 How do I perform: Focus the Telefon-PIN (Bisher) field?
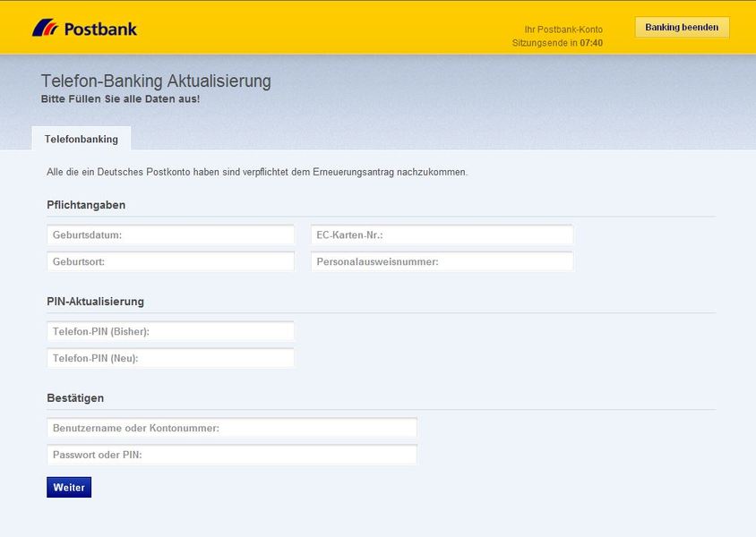click(x=171, y=331)
